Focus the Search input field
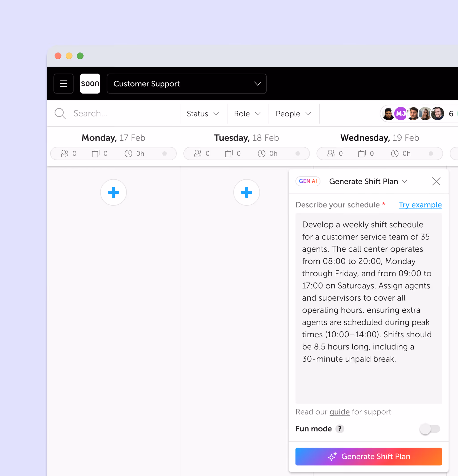 [124, 113]
